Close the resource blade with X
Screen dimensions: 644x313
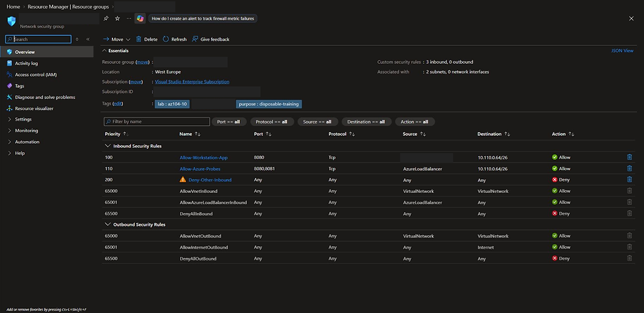coord(632,18)
